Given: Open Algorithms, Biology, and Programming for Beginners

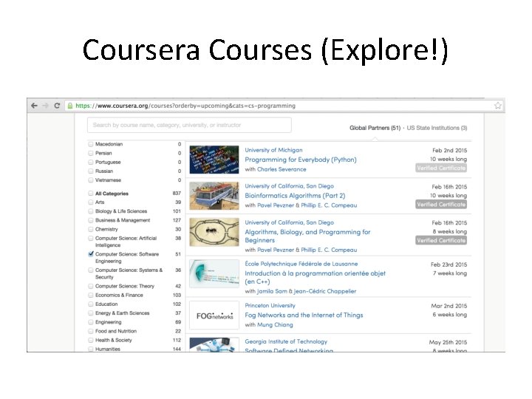Looking at the screenshot, I should pyautogui.click(x=307, y=236).
